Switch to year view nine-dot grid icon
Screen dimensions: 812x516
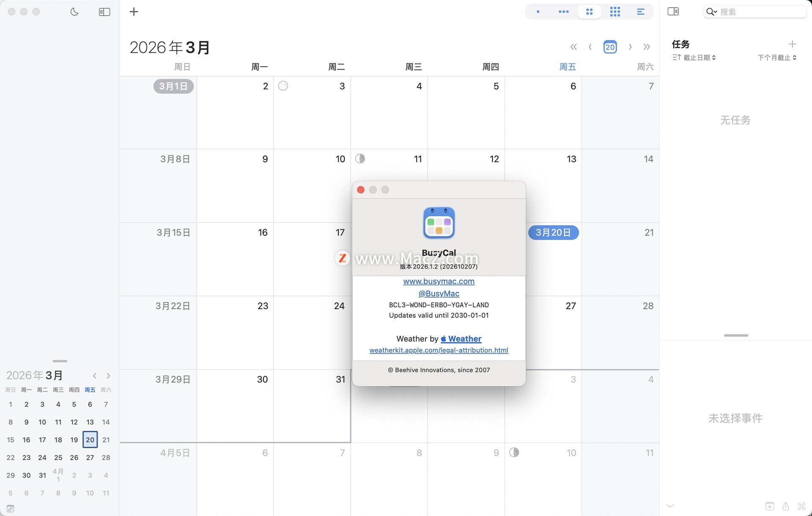click(x=615, y=12)
